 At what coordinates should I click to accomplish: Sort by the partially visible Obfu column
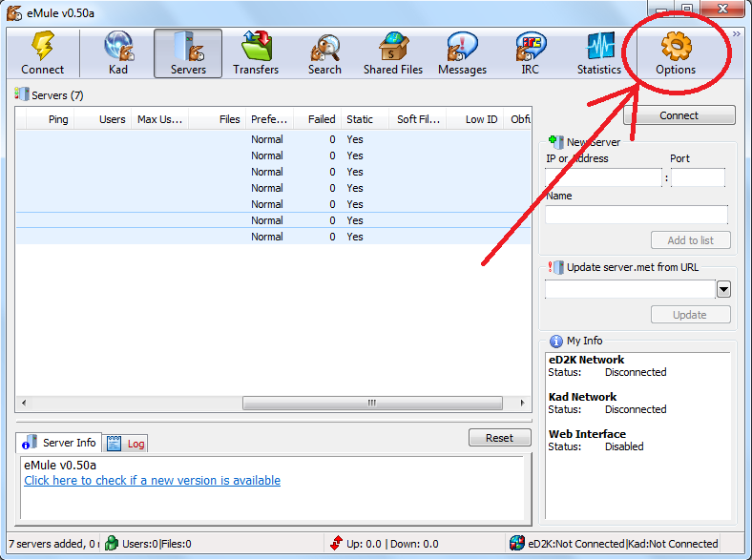point(517,119)
